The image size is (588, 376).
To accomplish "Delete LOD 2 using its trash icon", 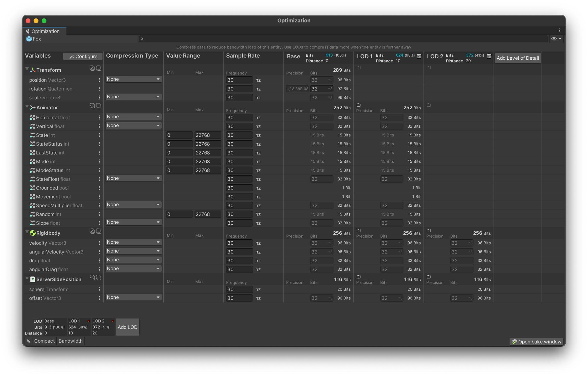I will [489, 56].
